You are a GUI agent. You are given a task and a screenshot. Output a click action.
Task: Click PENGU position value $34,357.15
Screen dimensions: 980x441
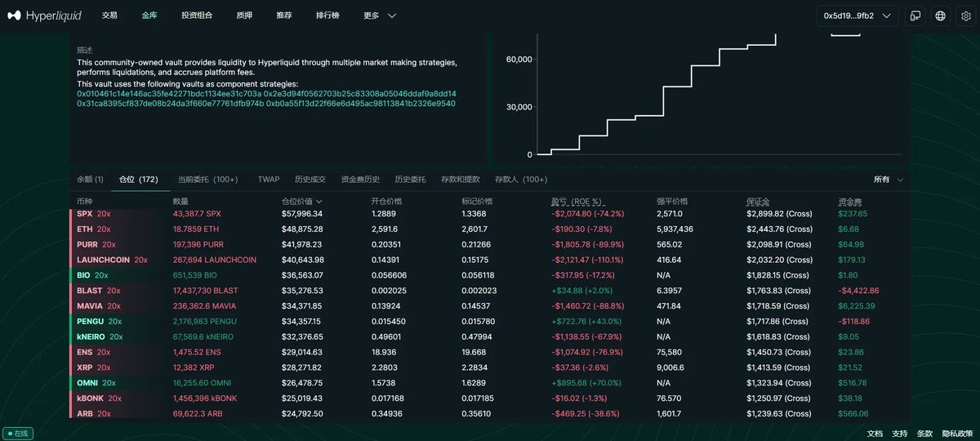pyautogui.click(x=301, y=321)
